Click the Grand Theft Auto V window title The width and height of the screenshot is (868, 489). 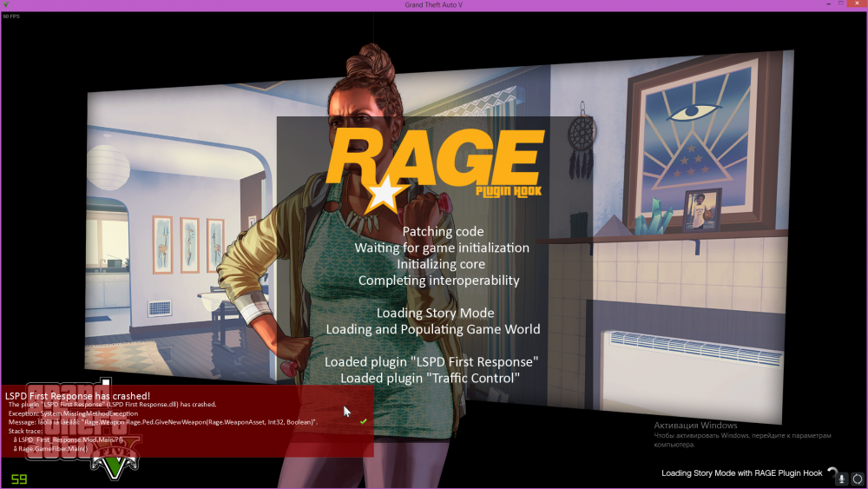tap(433, 5)
